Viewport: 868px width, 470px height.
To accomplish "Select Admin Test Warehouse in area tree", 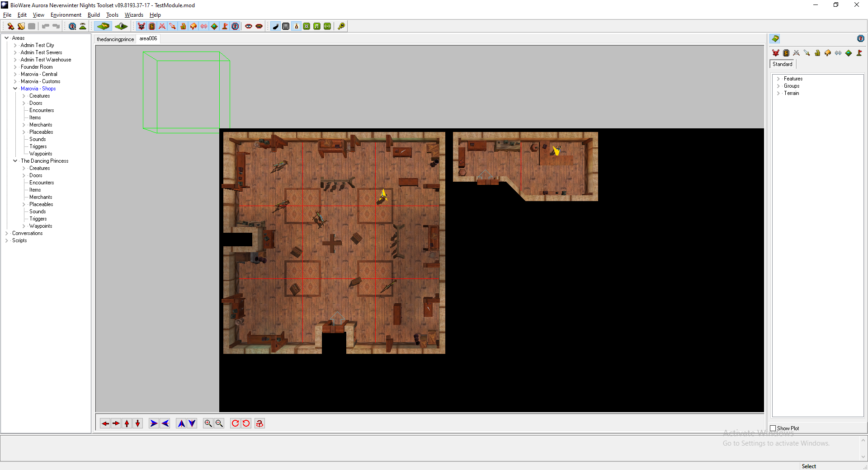I will pyautogui.click(x=46, y=60).
